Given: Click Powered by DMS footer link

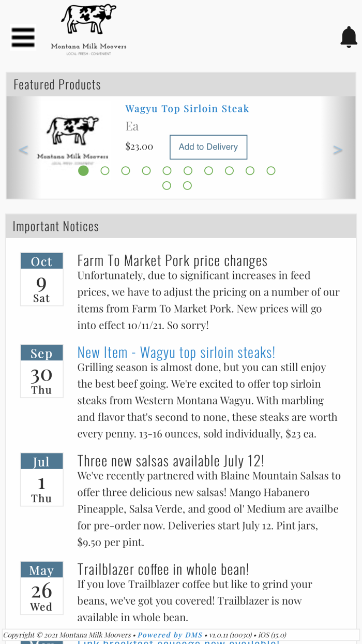Looking at the screenshot, I should coord(170,635).
